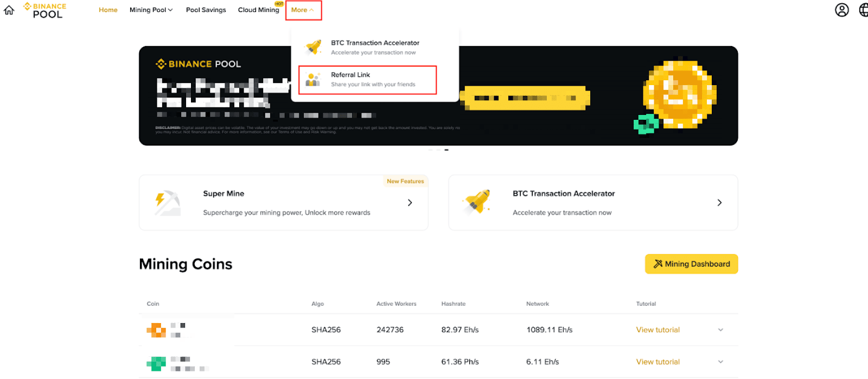This screenshot has width=868, height=379.
Task: Expand the row with 61.36 Ph/s hashrate
Action: click(720, 362)
